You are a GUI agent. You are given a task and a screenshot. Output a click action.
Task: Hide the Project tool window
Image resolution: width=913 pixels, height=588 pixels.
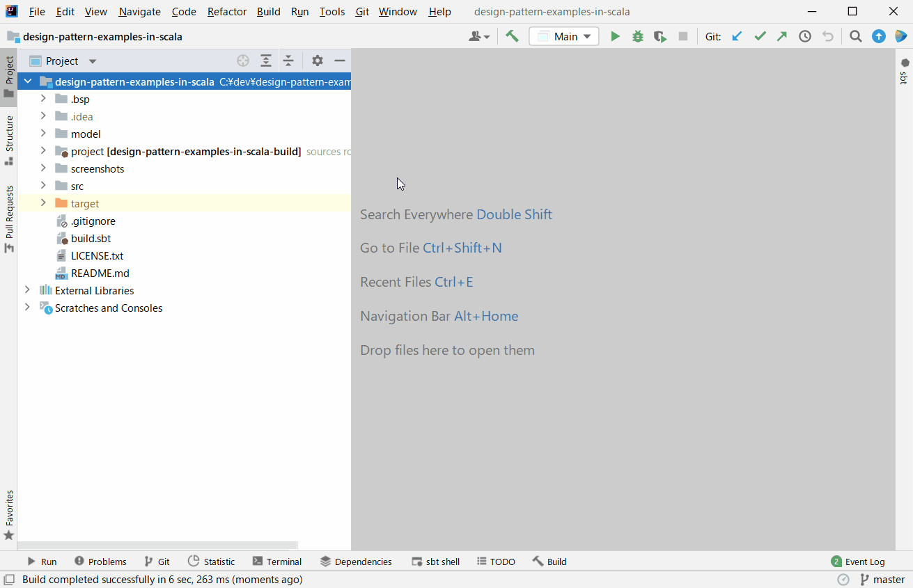(340, 61)
